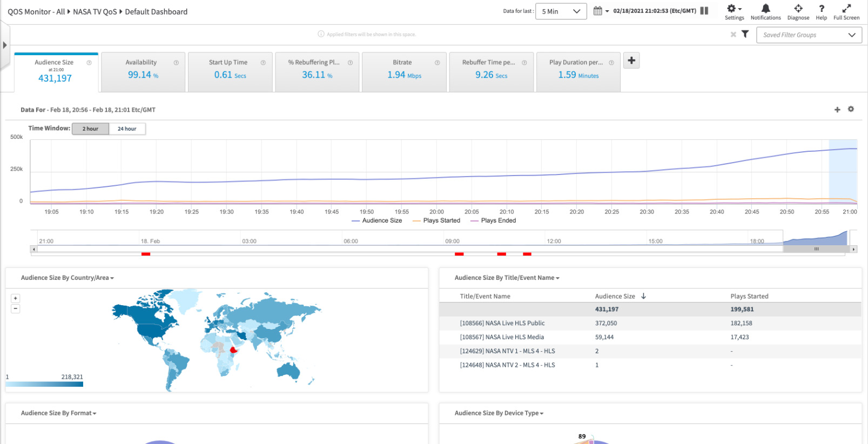Image resolution: width=868 pixels, height=444 pixels.
Task: Click plus icon beside chart settings
Action: [837, 110]
